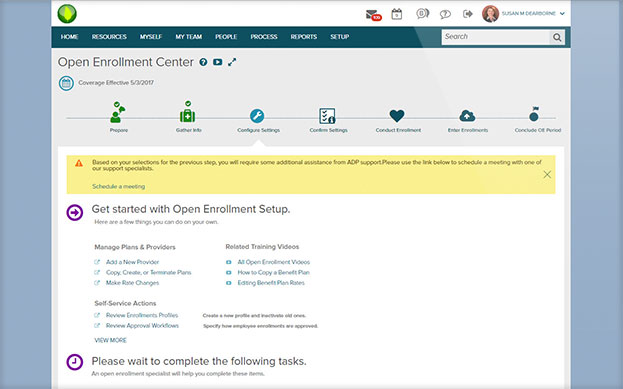Open the MY TEAM menu
This screenshot has height=389, width=623.
(x=189, y=37)
